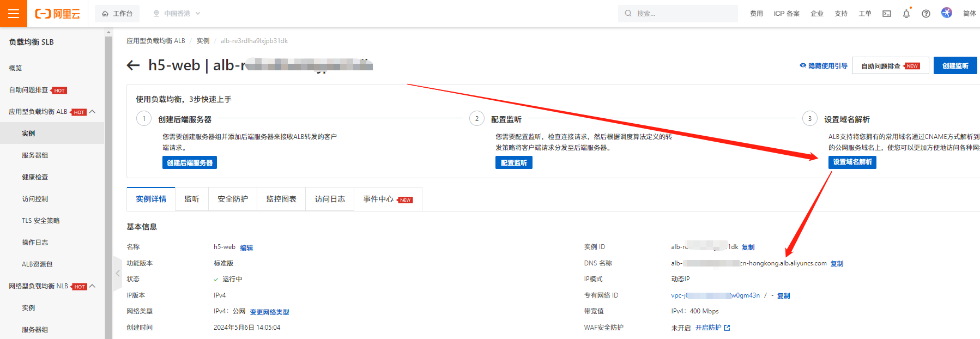Open 健康检查 in the sidebar

[35, 177]
